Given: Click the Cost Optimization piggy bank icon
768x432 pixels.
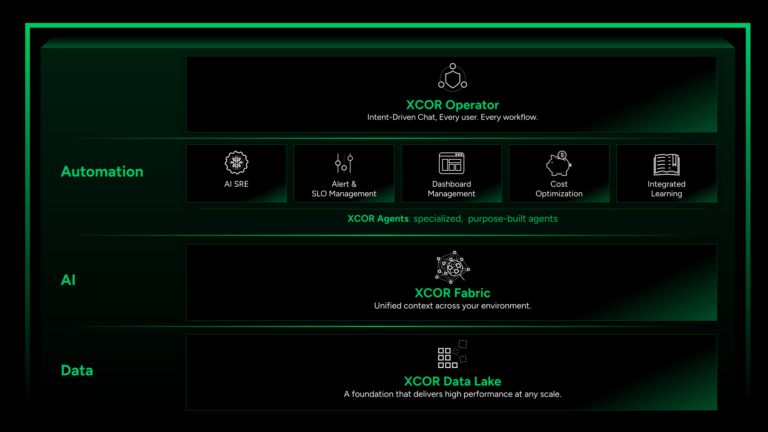Looking at the screenshot, I should point(559,164).
